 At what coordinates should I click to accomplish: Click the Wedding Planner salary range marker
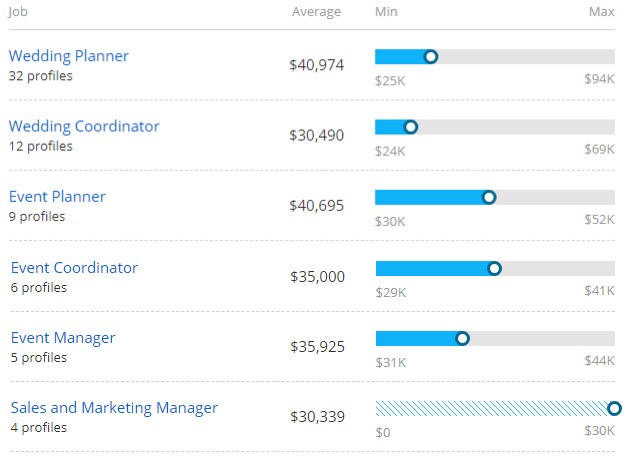click(431, 57)
